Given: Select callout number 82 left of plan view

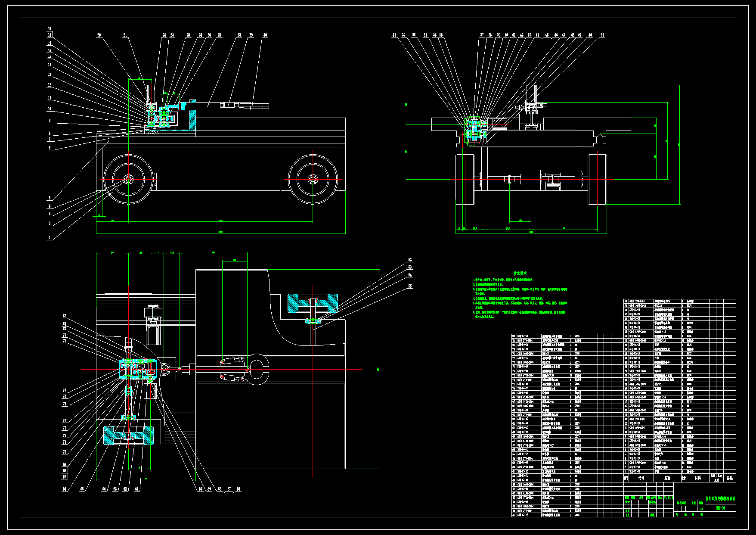Looking at the screenshot, I should click(65, 316).
